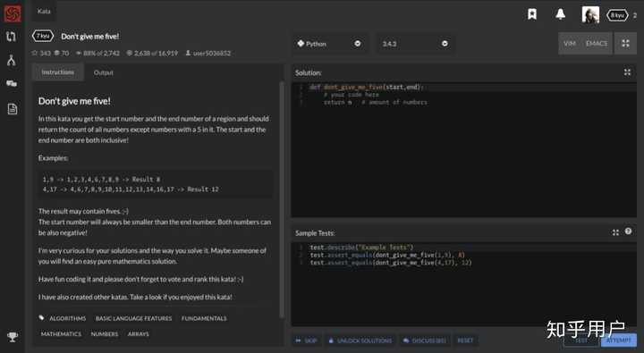Open the Kata tab in top bar
This screenshot has height=353, width=644.
(x=44, y=11)
